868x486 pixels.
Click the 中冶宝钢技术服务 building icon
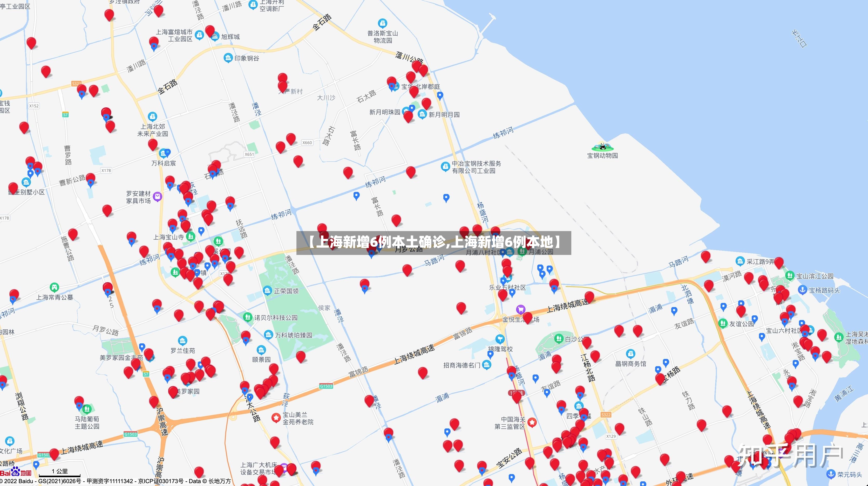(x=445, y=166)
